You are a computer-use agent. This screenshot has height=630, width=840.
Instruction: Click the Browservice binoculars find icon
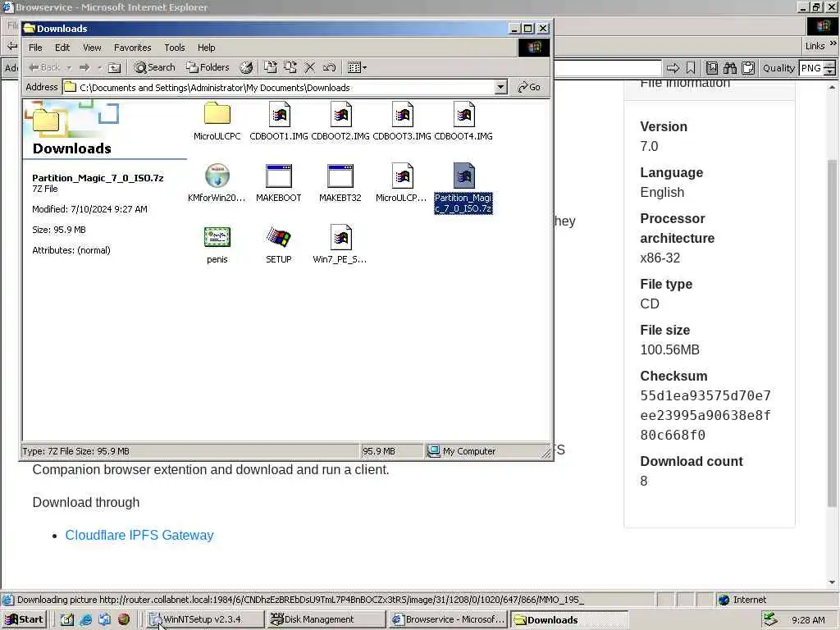(730, 68)
